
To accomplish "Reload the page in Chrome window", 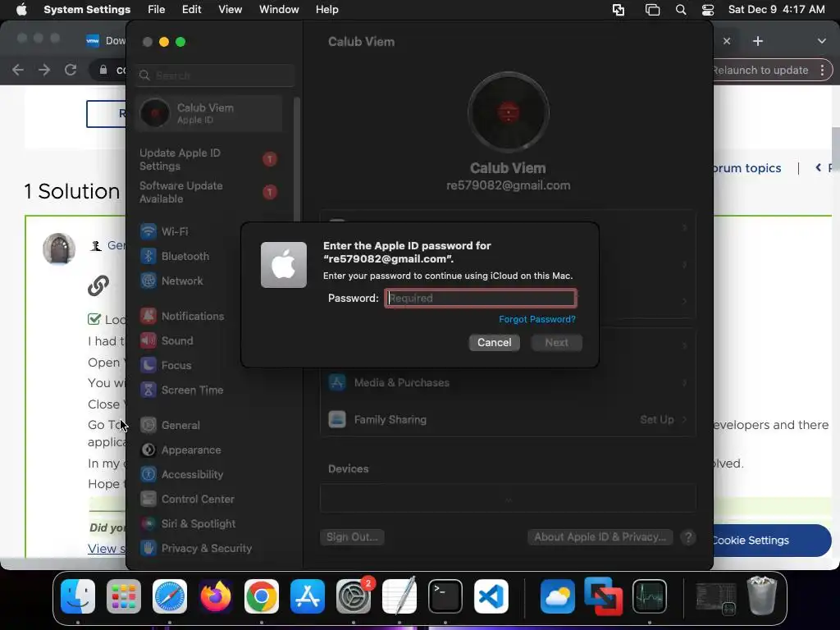I will (71, 70).
